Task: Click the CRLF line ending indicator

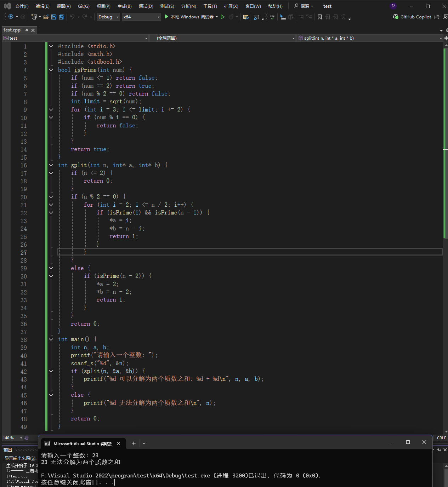Action: (x=441, y=438)
